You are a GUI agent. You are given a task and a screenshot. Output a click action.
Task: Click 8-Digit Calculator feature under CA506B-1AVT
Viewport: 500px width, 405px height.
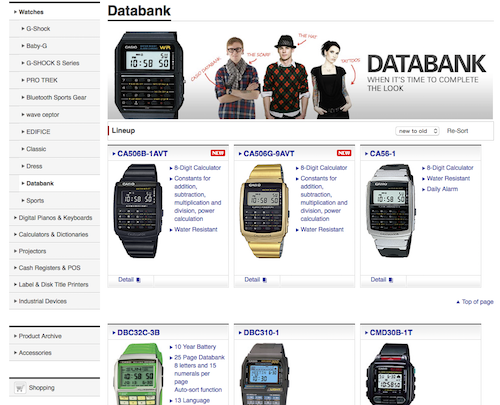pos(197,168)
